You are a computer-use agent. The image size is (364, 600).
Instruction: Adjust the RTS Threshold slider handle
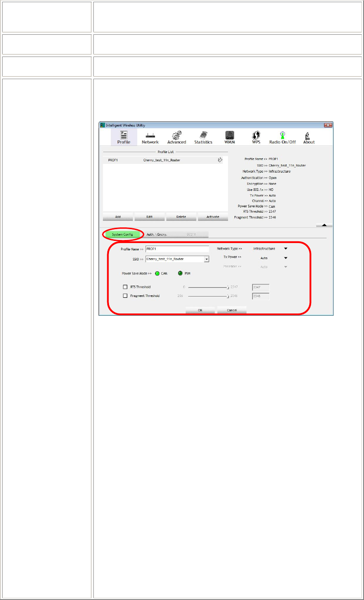coord(228,287)
